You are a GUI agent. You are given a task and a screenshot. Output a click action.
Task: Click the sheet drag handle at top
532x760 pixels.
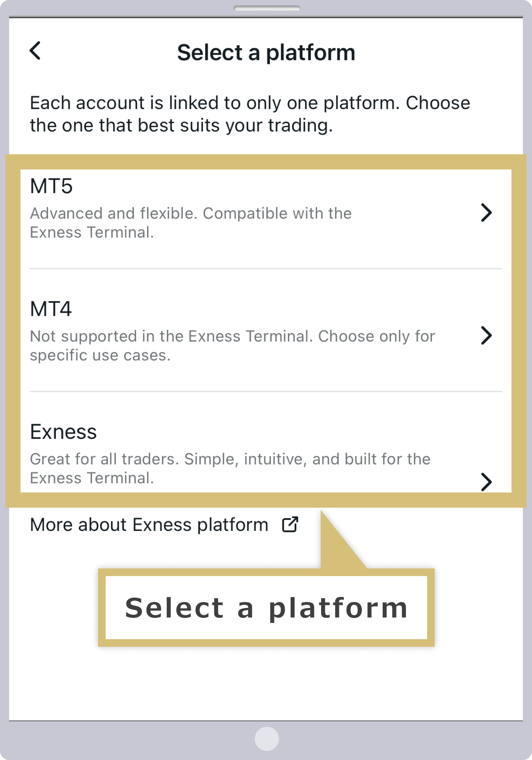click(x=266, y=8)
